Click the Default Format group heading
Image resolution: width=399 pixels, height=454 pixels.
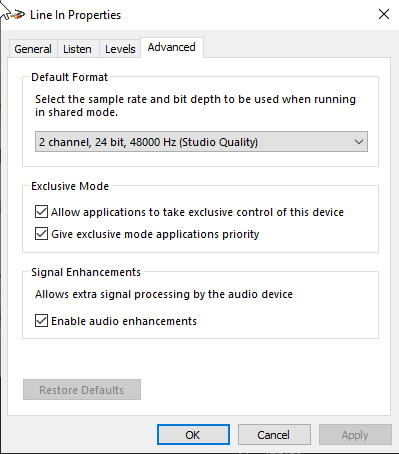pos(69,77)
